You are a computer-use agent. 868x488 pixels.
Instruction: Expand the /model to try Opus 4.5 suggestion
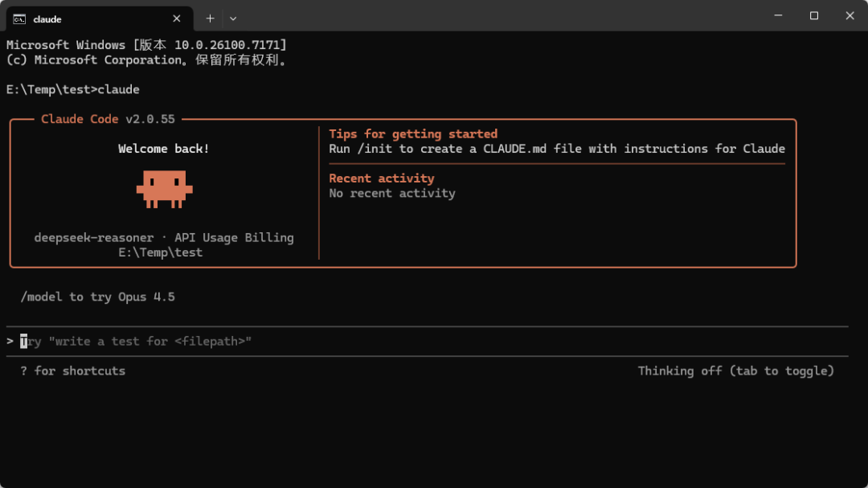pyautogui.click(x=99, y=297)
